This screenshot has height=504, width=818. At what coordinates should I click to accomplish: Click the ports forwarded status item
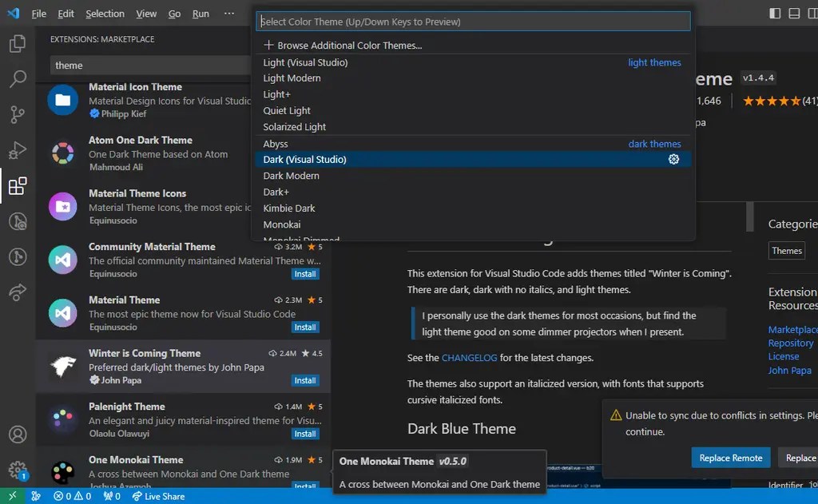tap(112, 496)
